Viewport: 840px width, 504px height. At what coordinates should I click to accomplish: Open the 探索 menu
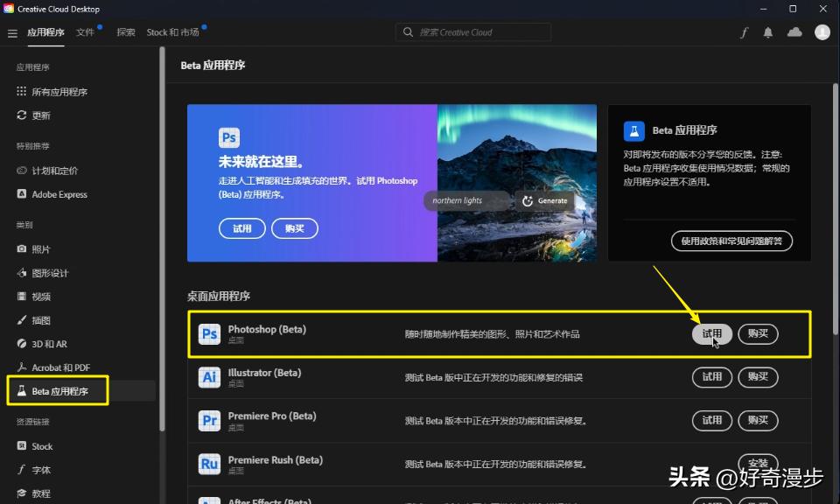(125, 32)
